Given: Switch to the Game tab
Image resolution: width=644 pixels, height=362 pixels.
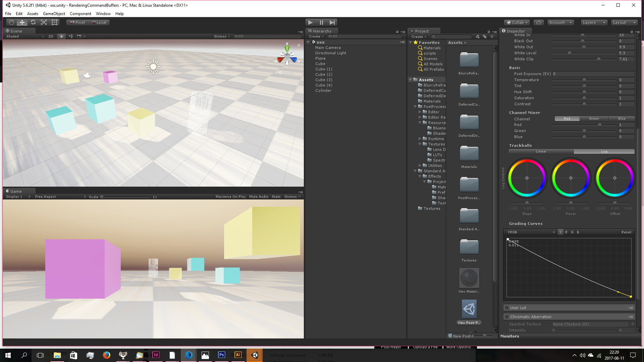Looking at the screenshot, I should (15, 191).
